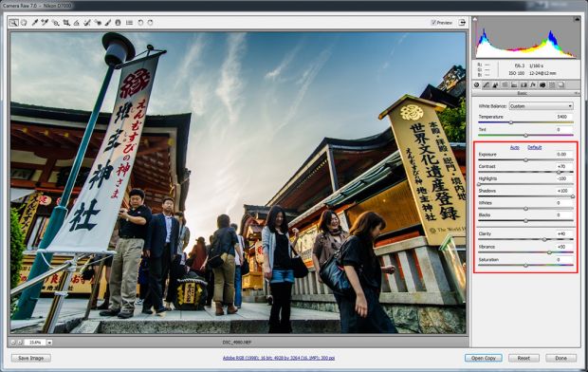The height and width of the screenshot is (372, 588).
Task: Open the White Balance dropdown
Action: (x=542, y=106)
